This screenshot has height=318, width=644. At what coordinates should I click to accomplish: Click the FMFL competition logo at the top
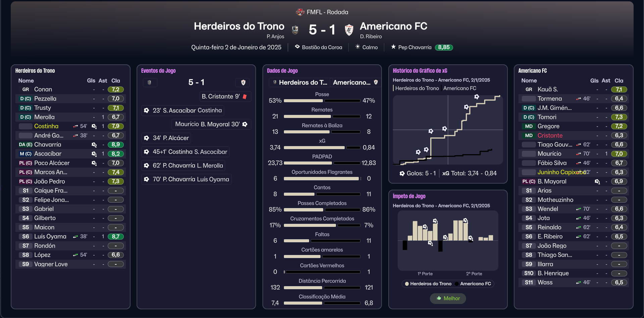tap(300, 12)
